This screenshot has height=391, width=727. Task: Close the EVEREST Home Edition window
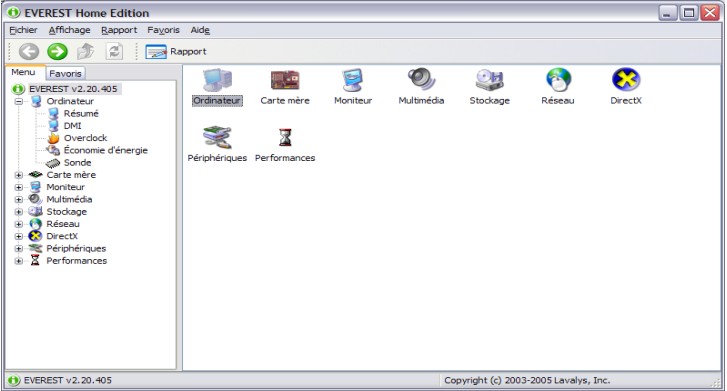(710, 13)
